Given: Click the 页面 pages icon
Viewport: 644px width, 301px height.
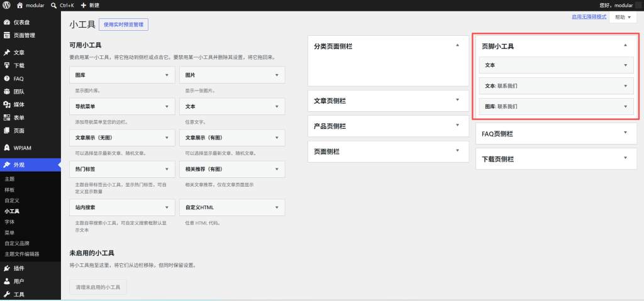Looking at the screenshot, I should pyautogui.click(x=6, y=131).
